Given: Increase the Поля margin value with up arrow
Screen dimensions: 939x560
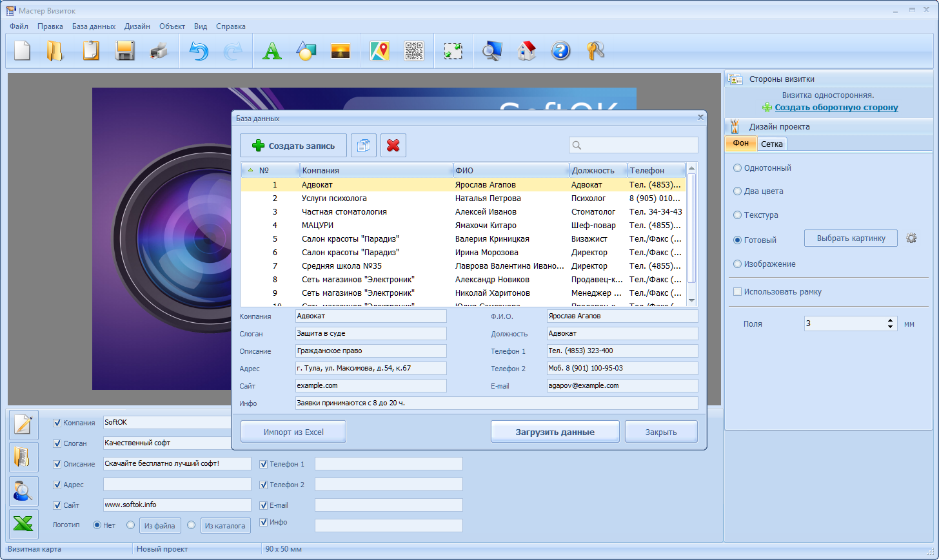Looking at the screenshot, I should [890, 320].
